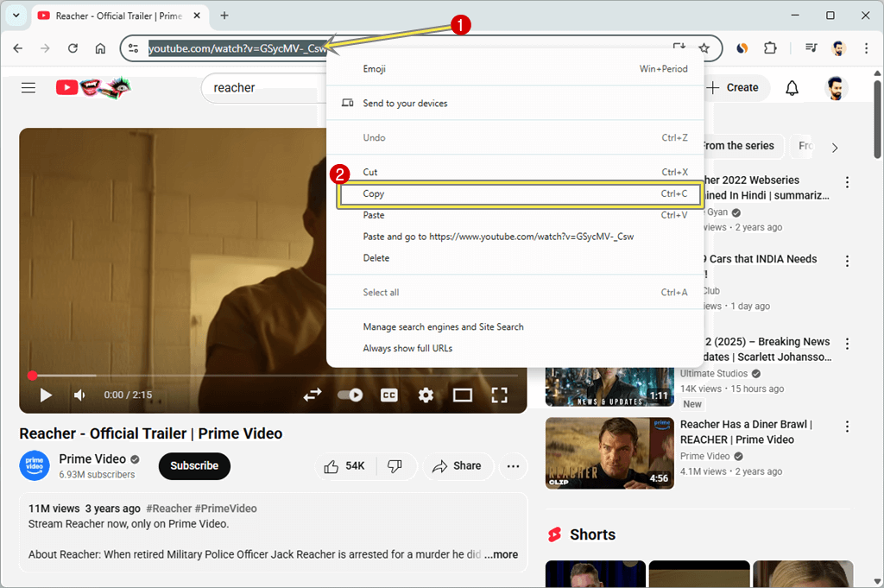Open the player settings gear
Viewport: 884px width, 588px height.
click(x=426, y=395)
